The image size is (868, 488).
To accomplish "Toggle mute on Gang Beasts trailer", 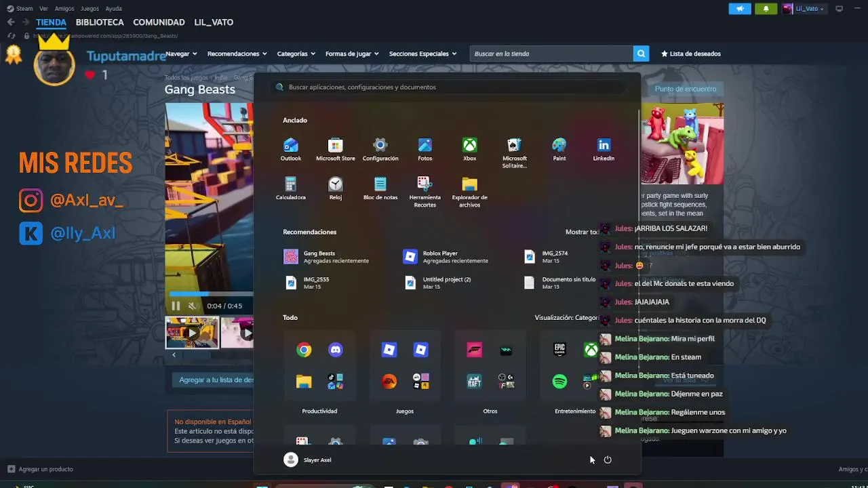I will (192, 306).
